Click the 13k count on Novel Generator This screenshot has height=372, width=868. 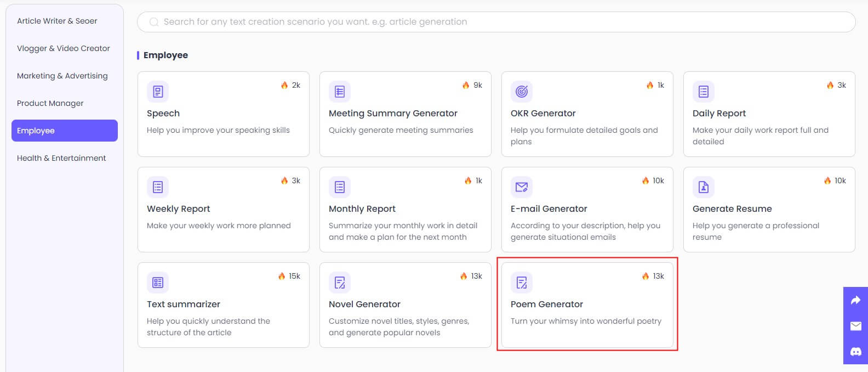477,276
